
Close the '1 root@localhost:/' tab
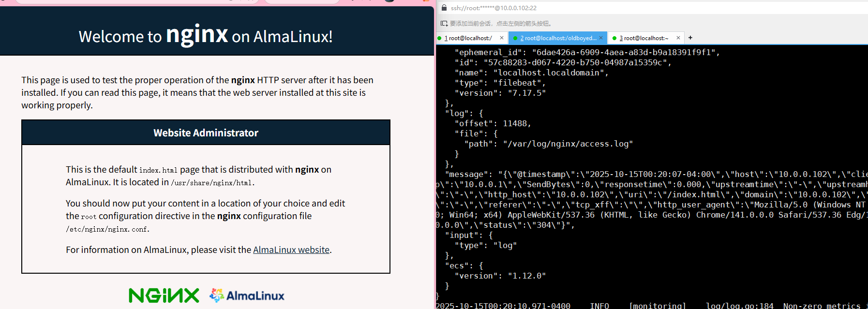(502, 38)
